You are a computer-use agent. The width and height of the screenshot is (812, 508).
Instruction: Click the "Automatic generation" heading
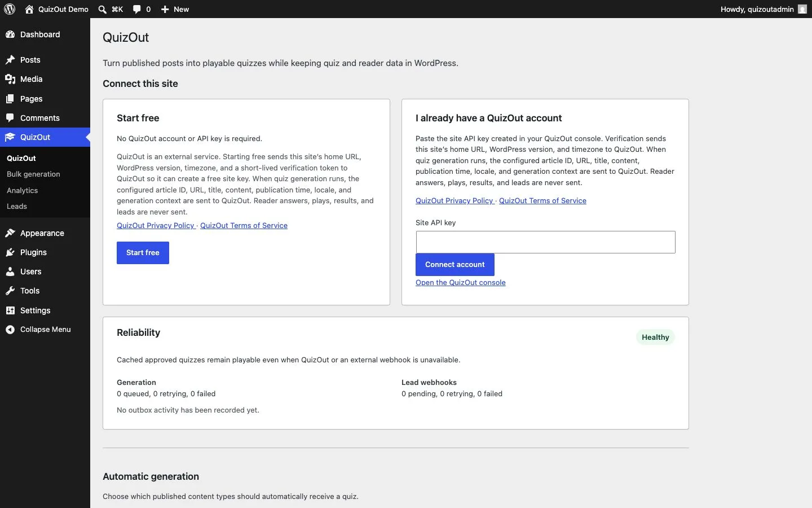point(151,476)
